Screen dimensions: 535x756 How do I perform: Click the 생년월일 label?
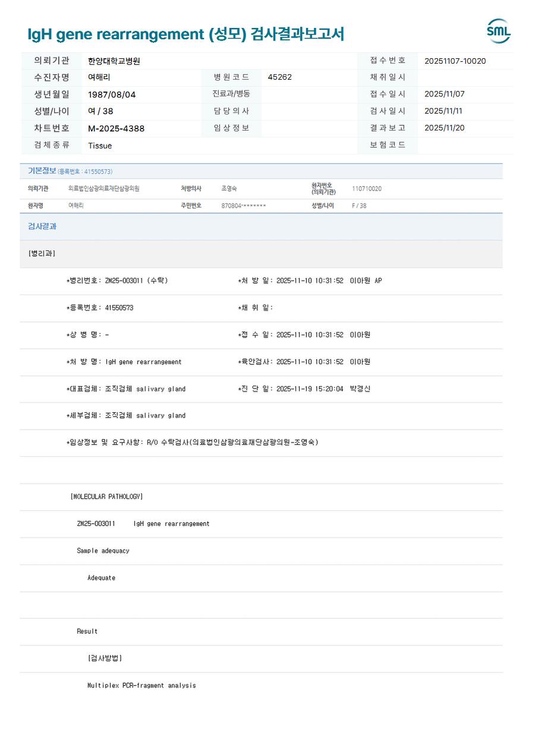52,94
